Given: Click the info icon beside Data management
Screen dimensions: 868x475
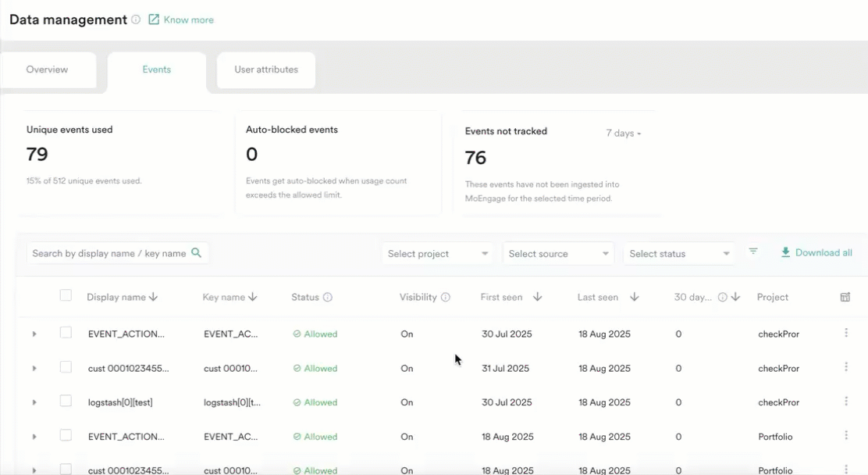Looking at the screenshot, I should tap(136, 20).
